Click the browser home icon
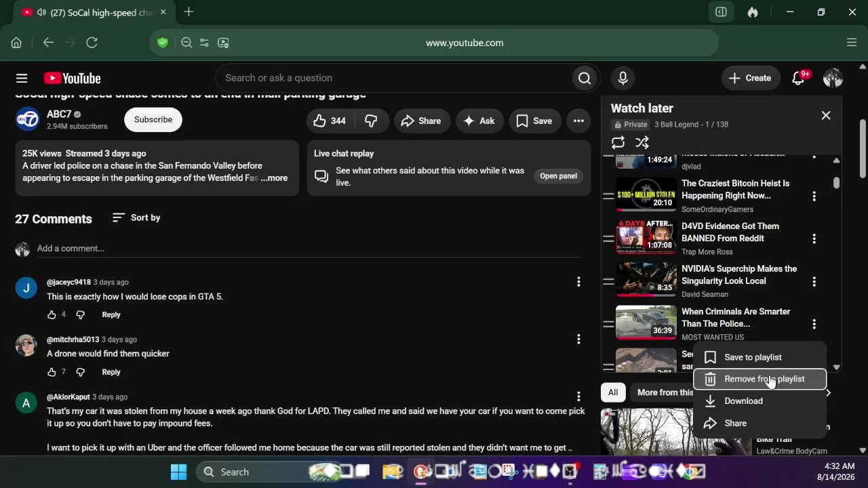The width and height of the screenshot is (868, 488). tap(16, 43)
